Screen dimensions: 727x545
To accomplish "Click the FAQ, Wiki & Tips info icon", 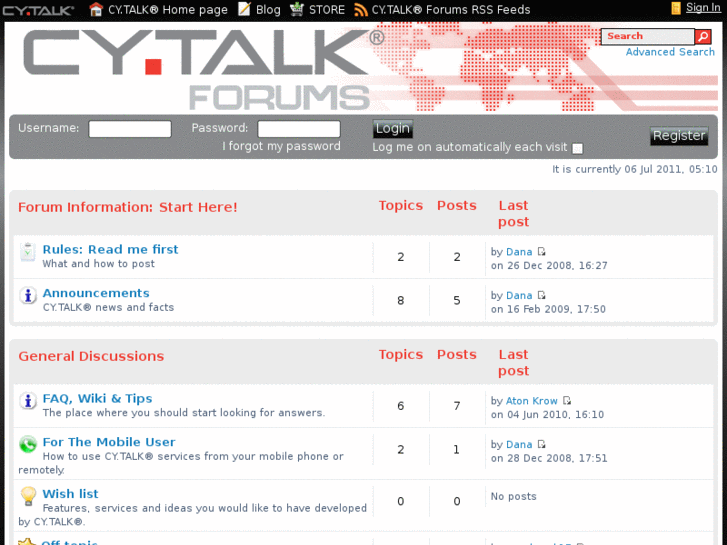I will tap(28, 401).
